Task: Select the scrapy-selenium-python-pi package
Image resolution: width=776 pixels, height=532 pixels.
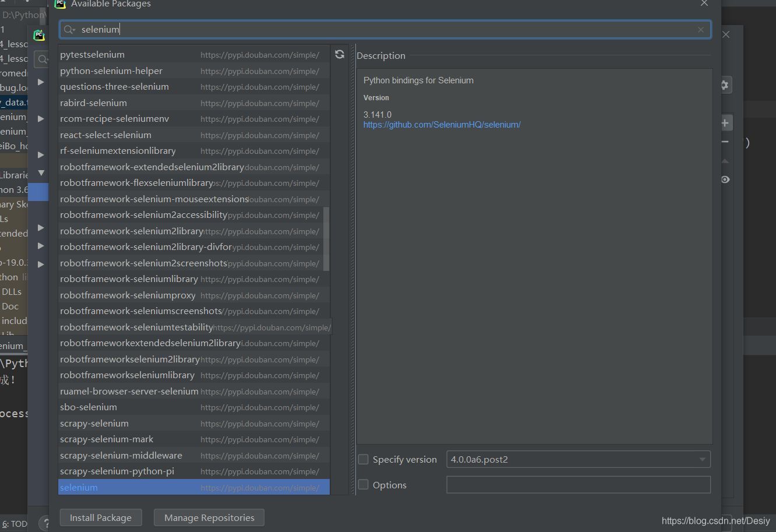Action: (194, 471)
